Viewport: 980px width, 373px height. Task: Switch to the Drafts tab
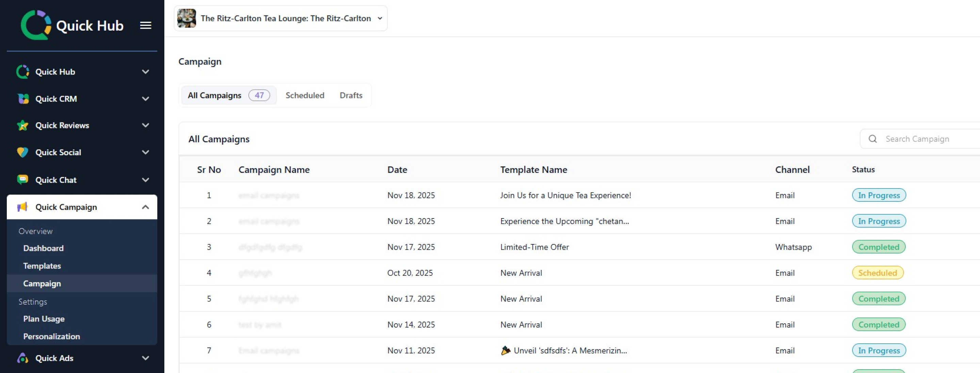click(x=351, y=95)
